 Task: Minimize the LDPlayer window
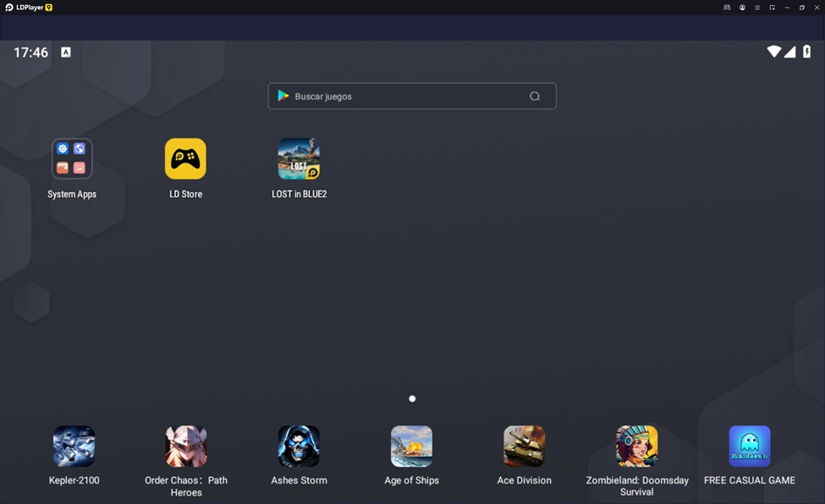787,8
